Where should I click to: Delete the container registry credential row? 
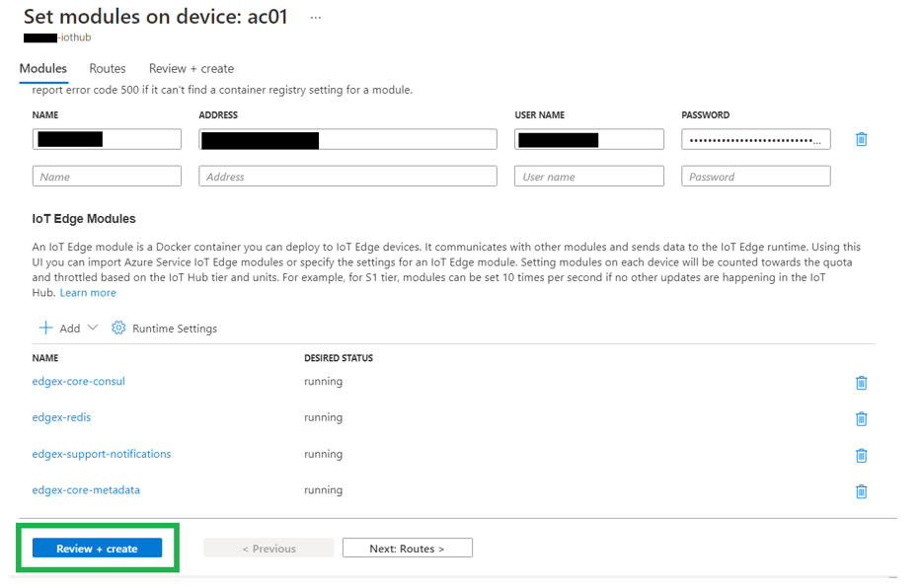click(861, 139)
